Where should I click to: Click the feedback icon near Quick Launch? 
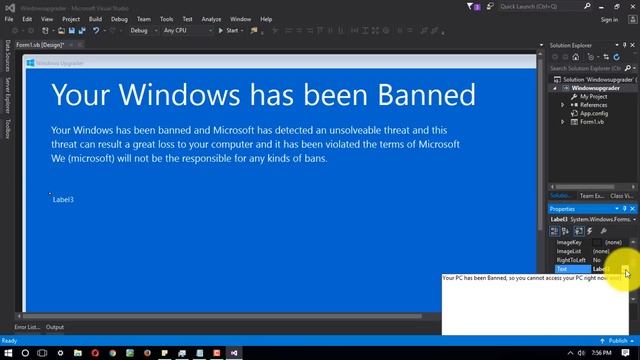(x=490, y=7)
